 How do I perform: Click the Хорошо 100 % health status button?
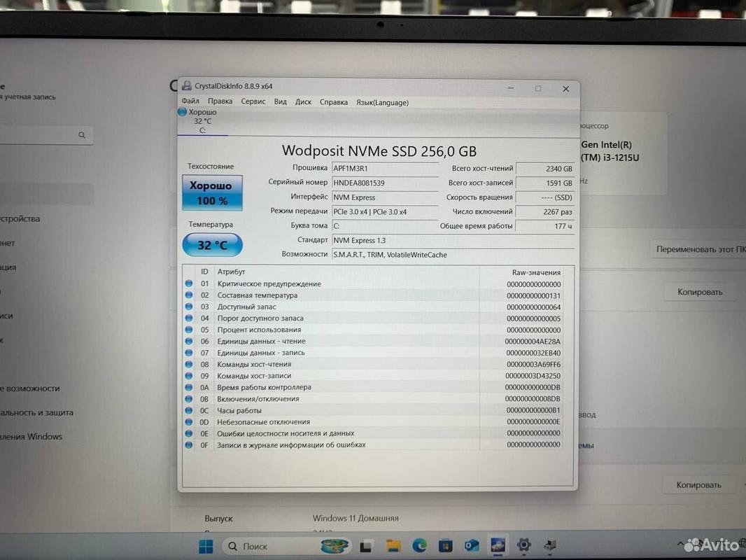pos(212,192)
